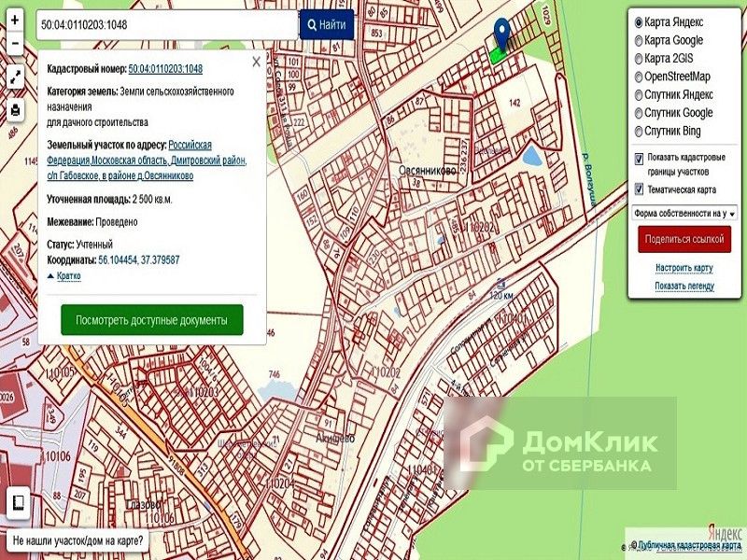Click the 'Статус: Учтенный' text
Screen dimensions: 747x560
coord(79,245)
